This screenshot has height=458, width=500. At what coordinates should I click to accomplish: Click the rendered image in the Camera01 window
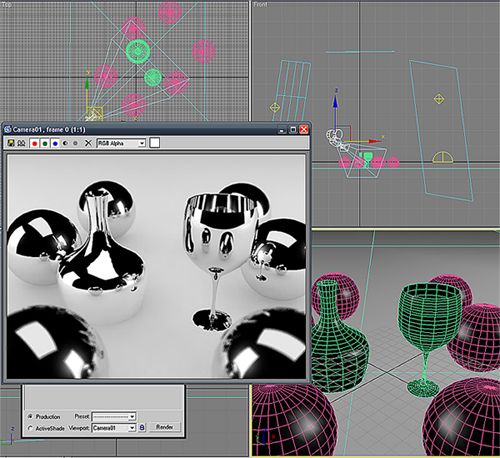click(156, 266)
